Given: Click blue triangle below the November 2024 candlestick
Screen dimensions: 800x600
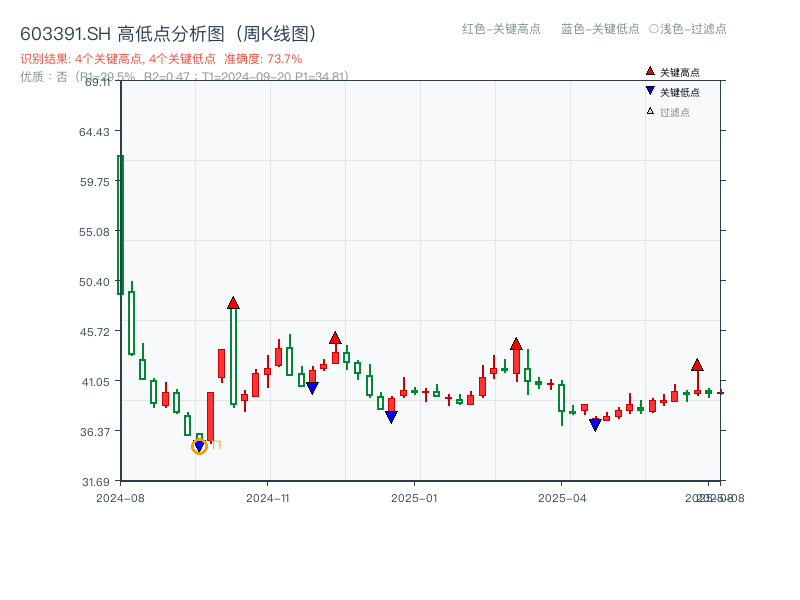Looking at the screenshot, I should pos(312,388).
